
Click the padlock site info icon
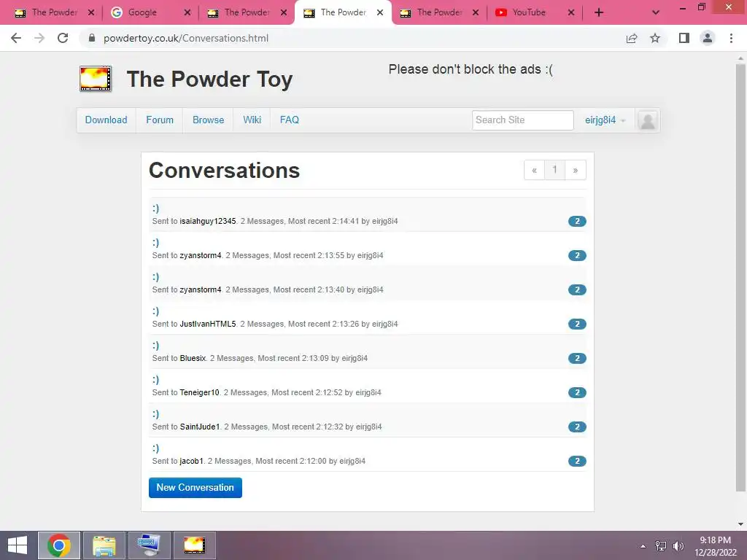point(92,38)
